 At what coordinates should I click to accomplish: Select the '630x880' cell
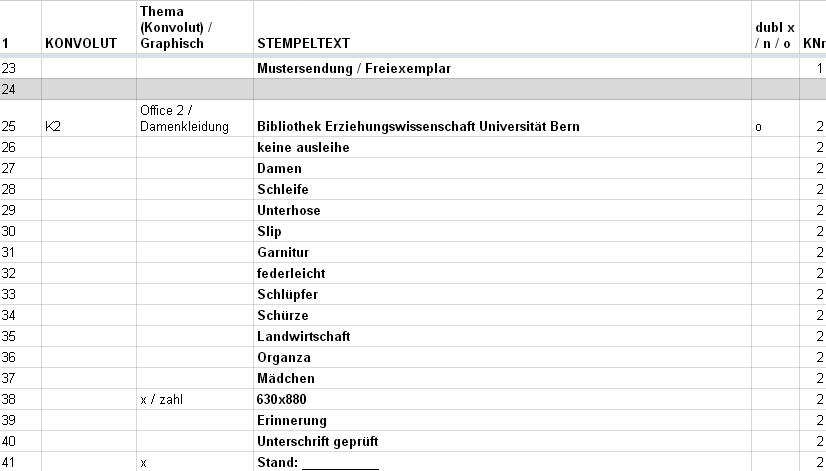coord(502,399)
